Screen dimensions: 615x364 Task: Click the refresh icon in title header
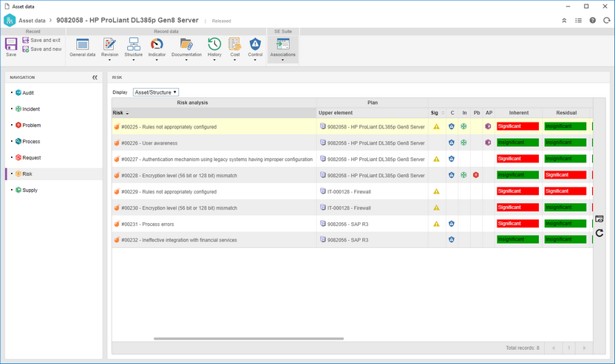coord(607,21)
